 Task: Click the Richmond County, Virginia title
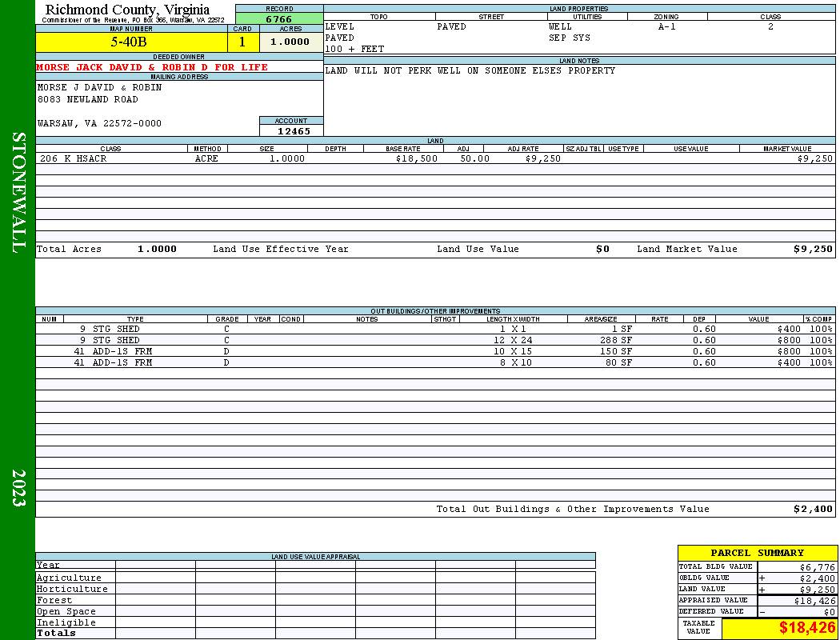127,9
